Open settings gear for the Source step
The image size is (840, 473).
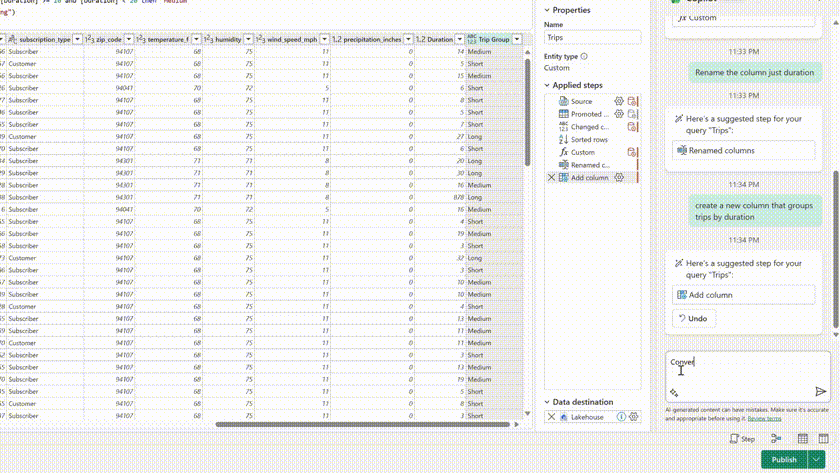[619, 101]
